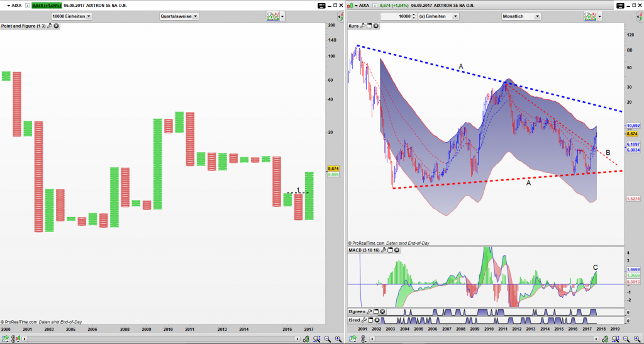Screen dimensions: 644x344
Task: Remove the ISred indicator
Action: coord(377,320)
